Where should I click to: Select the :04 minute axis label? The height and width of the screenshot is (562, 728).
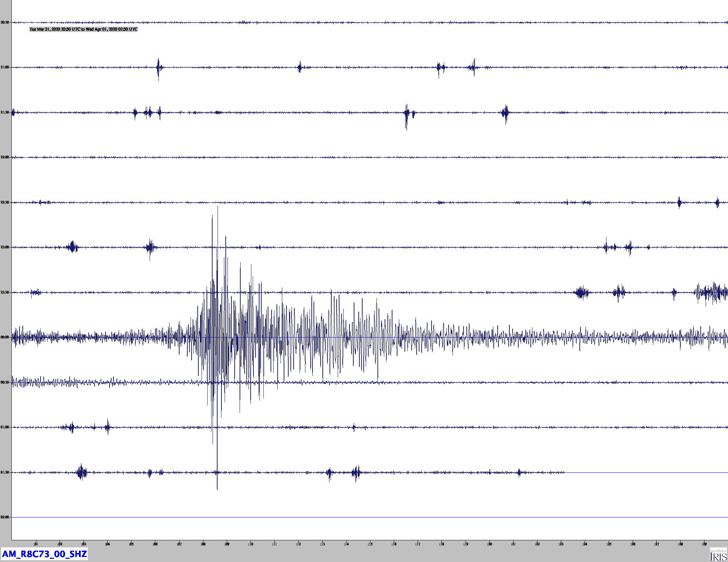107,544
